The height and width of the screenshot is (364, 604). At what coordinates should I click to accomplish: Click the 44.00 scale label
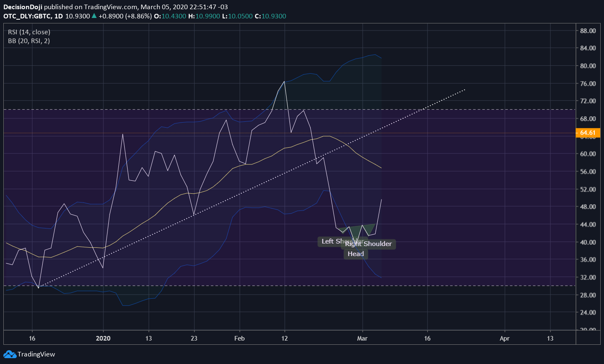point(588,225)
